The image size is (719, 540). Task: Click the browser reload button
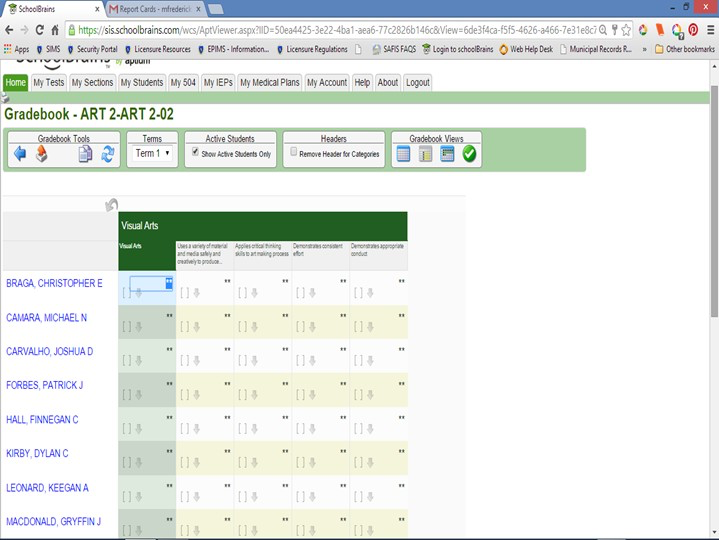pyautogui.click(x=39, y=30)
